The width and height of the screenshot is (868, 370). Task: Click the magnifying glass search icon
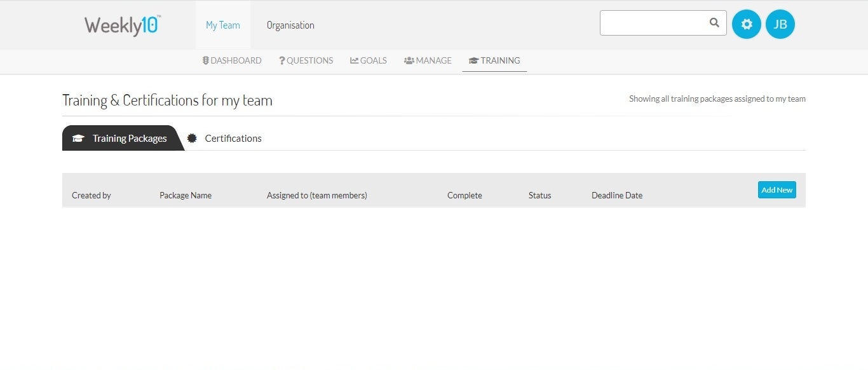coord(714,23)
